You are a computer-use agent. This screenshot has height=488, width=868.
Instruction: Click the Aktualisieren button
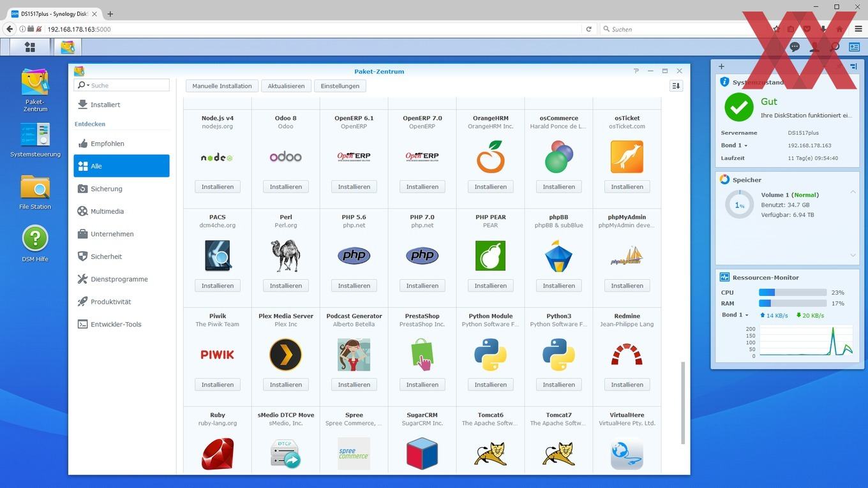coord(286,85)
